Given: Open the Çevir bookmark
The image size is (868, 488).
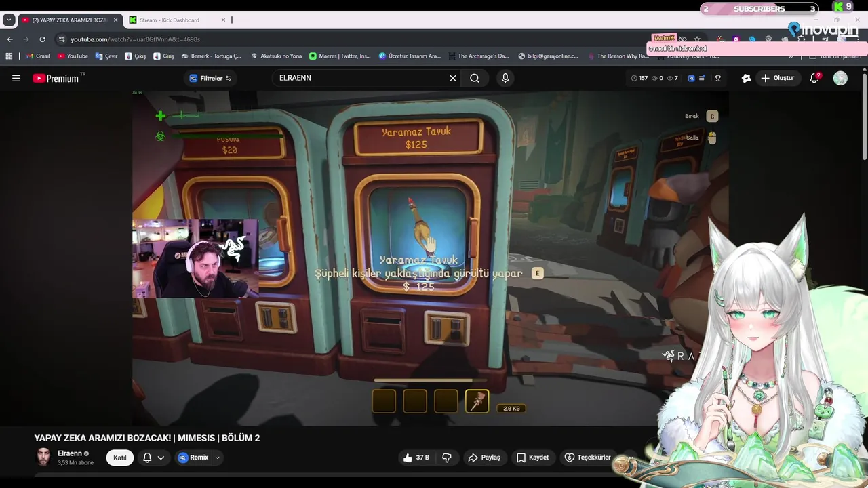Looking at the screenshot, I should click(106, 56).
